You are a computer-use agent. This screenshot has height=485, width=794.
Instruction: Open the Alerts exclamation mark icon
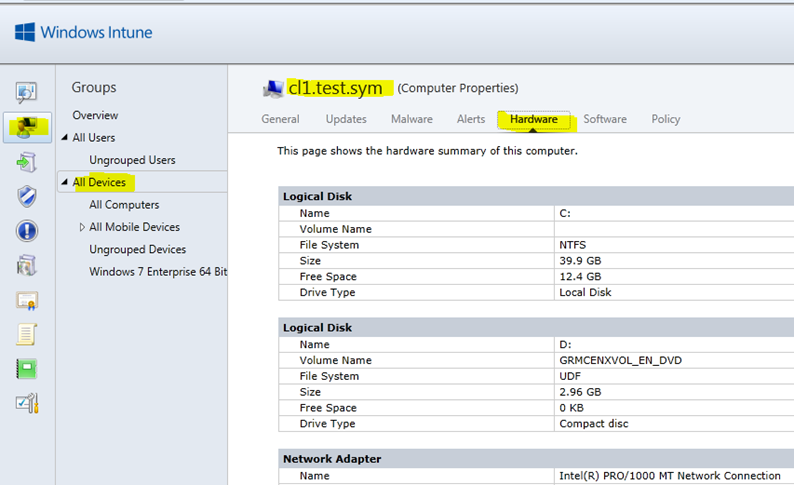point(27,231)
